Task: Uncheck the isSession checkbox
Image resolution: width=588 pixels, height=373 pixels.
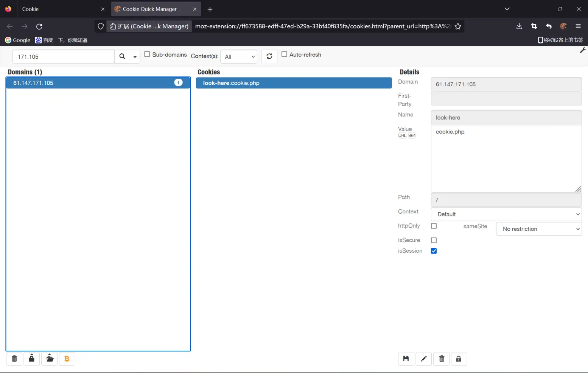Action: [434, 251]
